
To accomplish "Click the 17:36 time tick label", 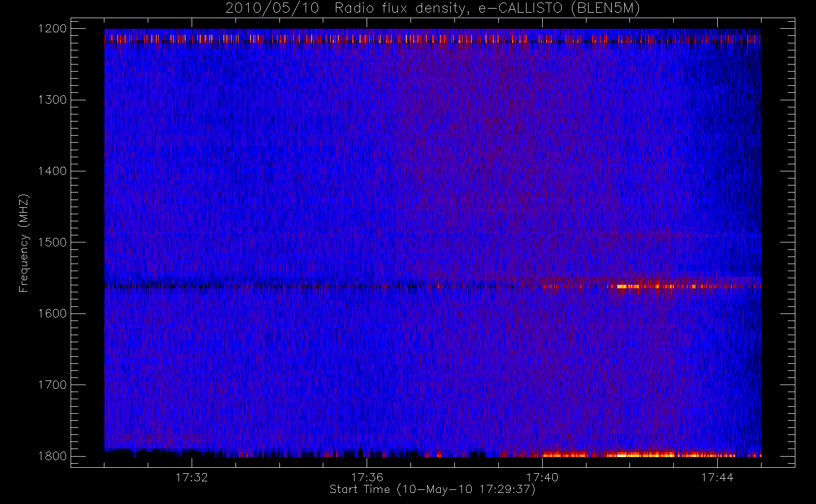I will pos(367,477).
